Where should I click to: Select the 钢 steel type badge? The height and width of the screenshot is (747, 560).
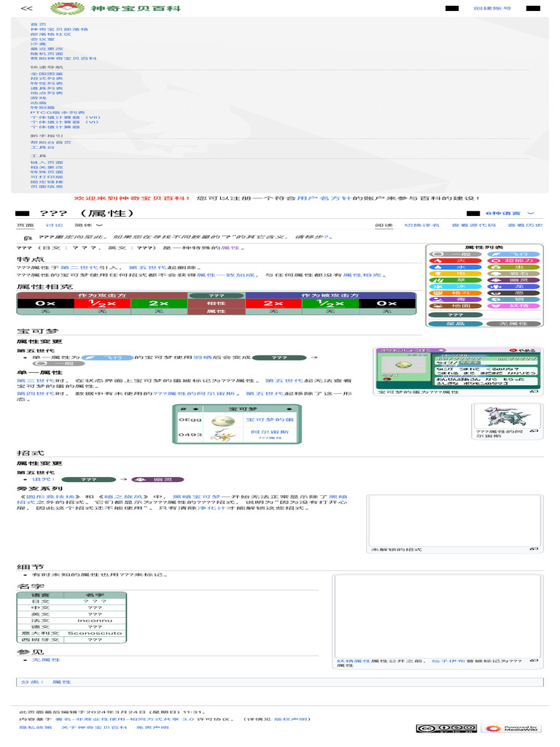514,299
